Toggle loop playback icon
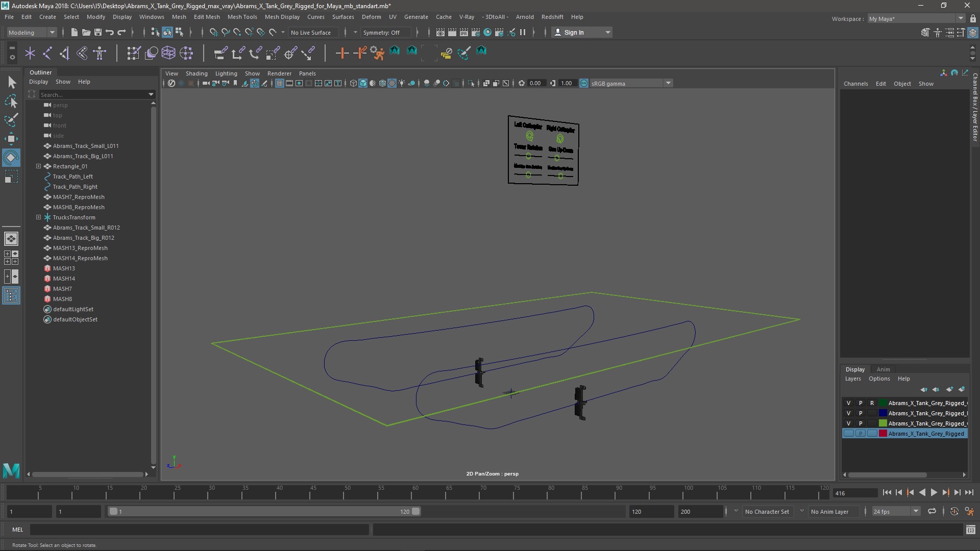Image resolution: width=980 pixels, height=551 pixels. point(932,511)
